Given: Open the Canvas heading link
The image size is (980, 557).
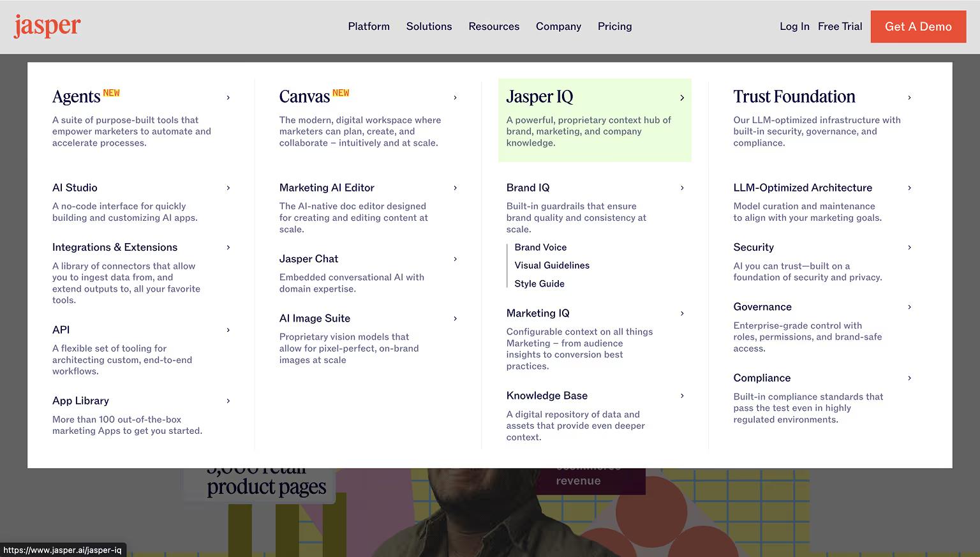Looking at the screenshot, I should [304, 96].
